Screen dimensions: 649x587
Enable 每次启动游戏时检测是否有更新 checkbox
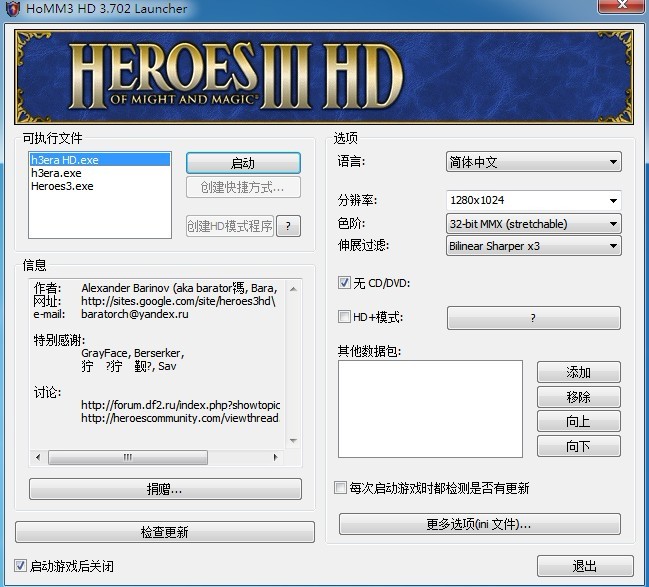pyautogui.click(x=340, y=488)
